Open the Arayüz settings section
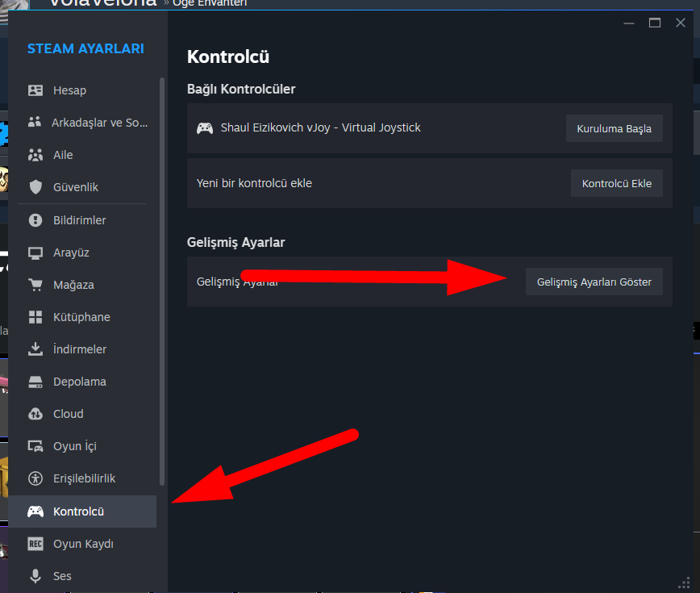This screenshot has width=700, height=593. tap(82, 253)
